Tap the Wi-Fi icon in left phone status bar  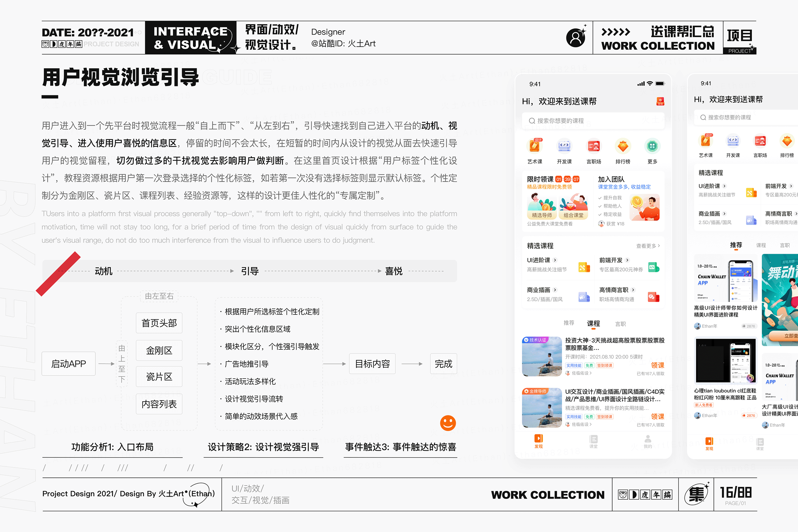pos(650,84)
